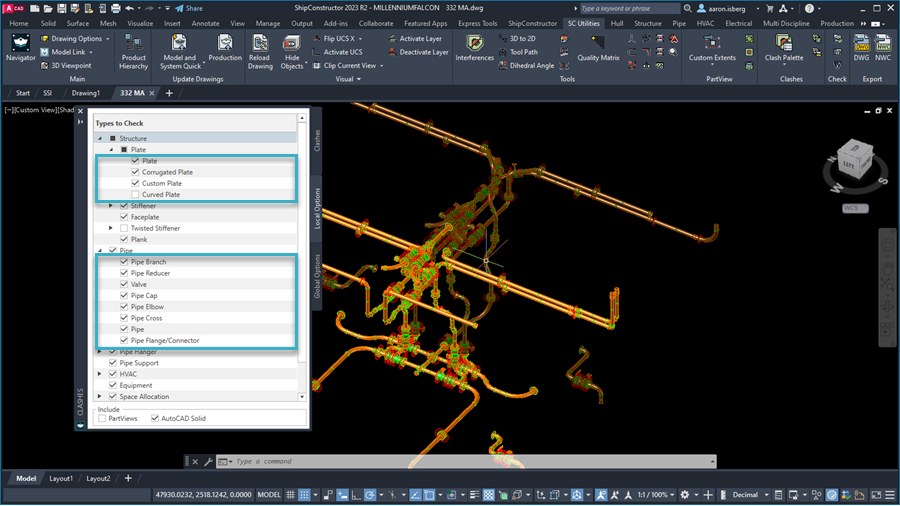Click Deactivate Layer
This screenshot has height=506, width=900.
point(418,52)
